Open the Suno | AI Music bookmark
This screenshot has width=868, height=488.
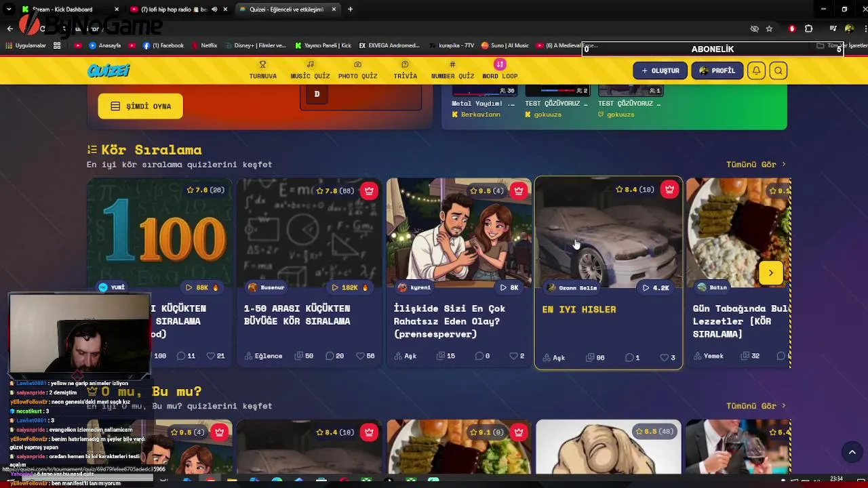pyautogui.click(x=505, y=45)
